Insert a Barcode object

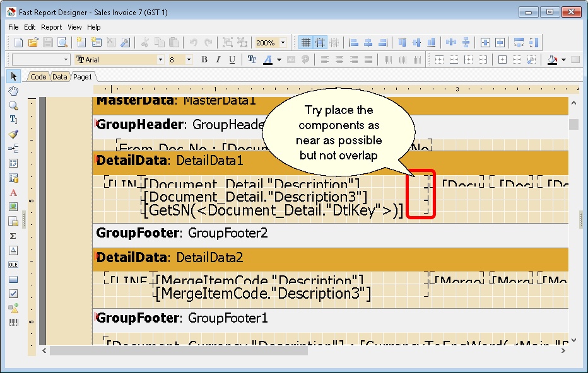(13, 323)
